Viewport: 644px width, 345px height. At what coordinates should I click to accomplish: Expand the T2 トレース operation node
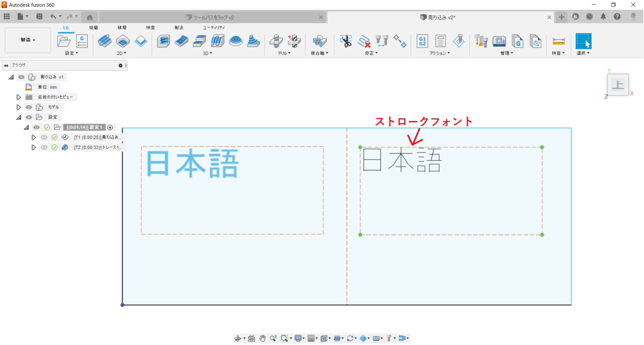34,147
